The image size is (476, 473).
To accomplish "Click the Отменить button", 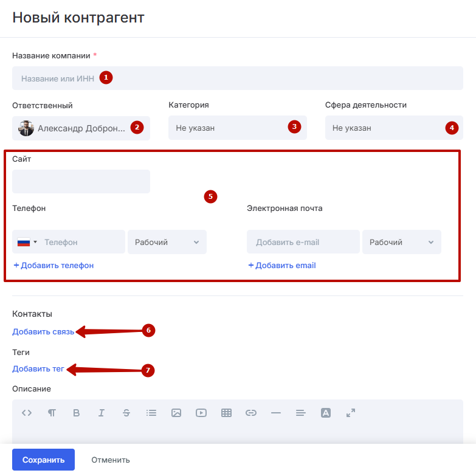I will 111,460.
